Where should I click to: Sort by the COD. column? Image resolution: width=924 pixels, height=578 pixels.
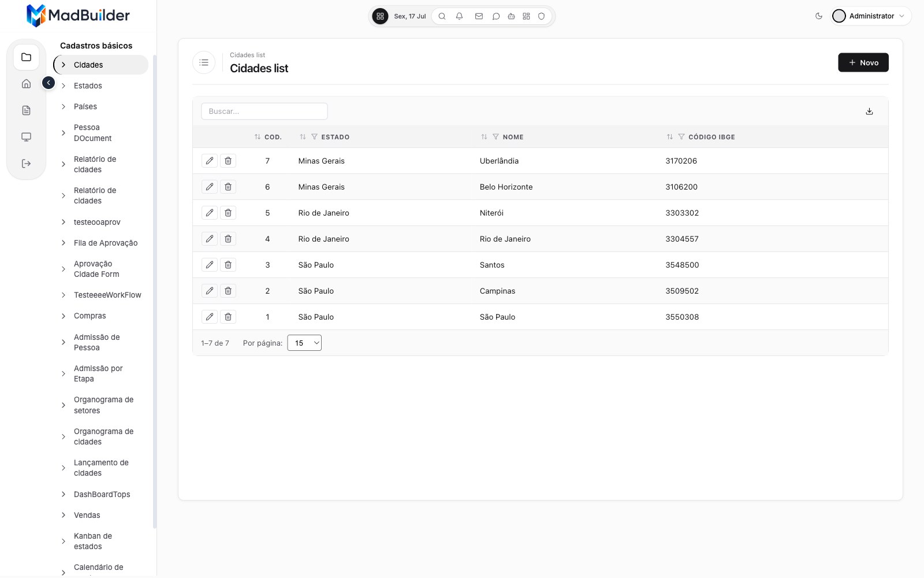click(258, 137)
